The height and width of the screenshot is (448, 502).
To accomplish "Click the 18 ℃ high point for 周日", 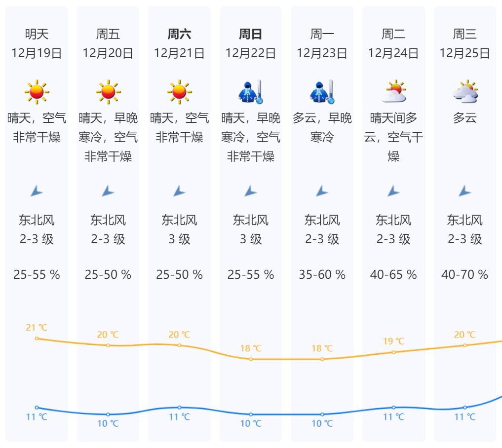I will (251, 359).
